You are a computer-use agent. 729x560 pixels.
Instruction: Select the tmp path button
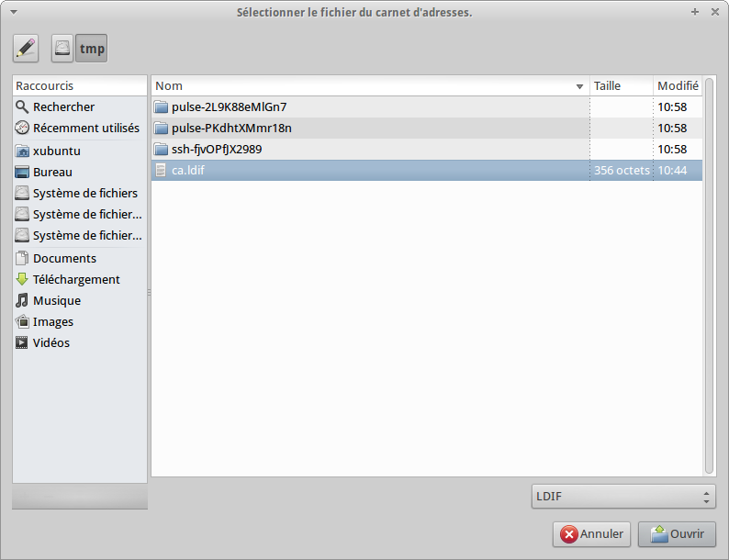(92, 49)
